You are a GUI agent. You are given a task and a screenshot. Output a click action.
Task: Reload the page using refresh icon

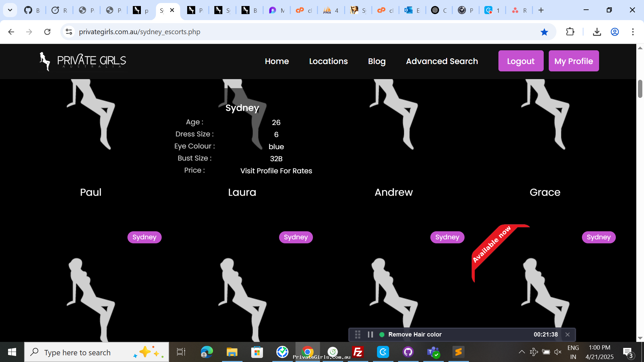(47, 32)
